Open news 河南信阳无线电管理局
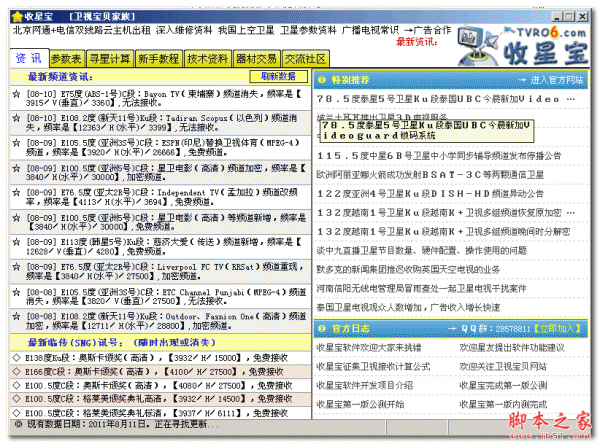The width and height of the screenshot is (600, 444). pos(422,288)
